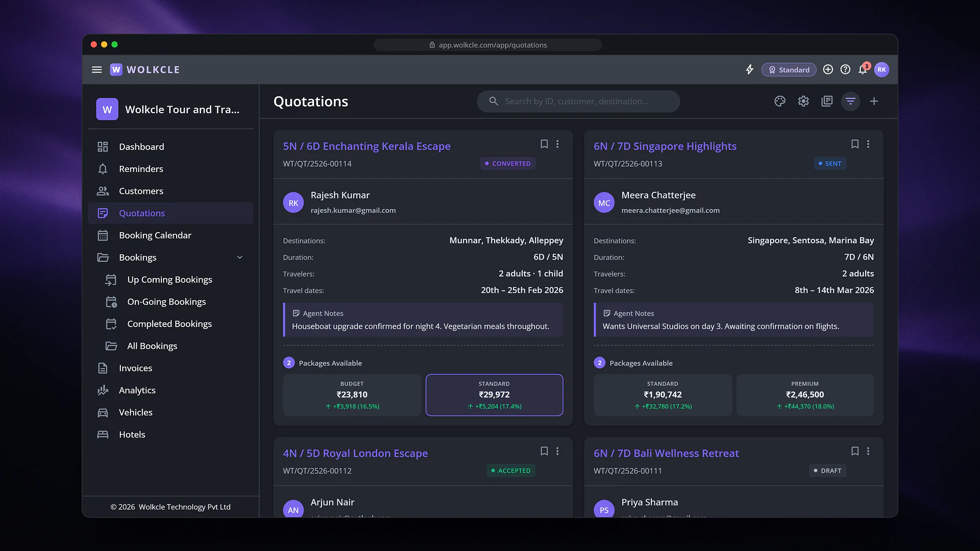Open Analytics in sidebar
980x551 pixels.
(170, 390)
